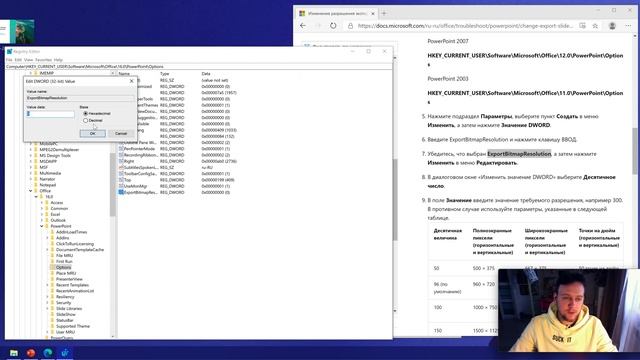Open the Edit menu in Registry Editor
The height and width of the screenshot is (360, 640).
18,60
